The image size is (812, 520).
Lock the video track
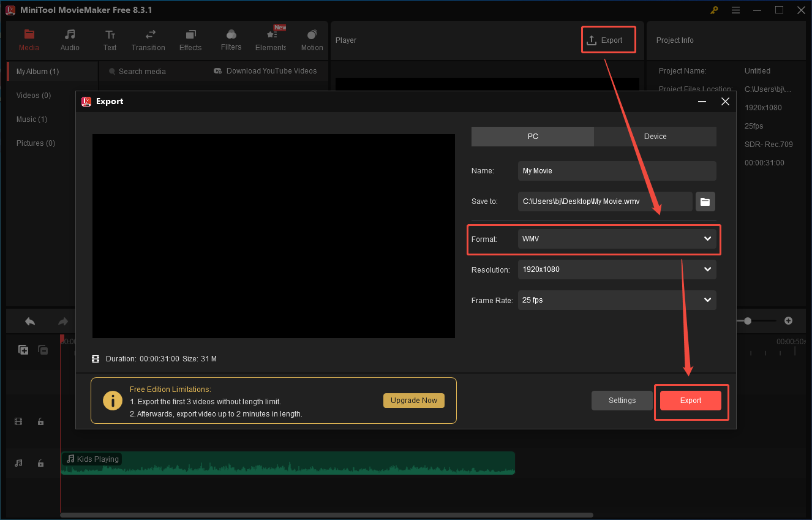point(40,421)
